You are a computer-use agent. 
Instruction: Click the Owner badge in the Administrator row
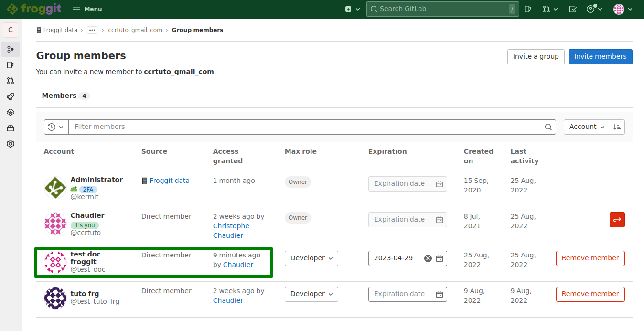pos(298,182)
